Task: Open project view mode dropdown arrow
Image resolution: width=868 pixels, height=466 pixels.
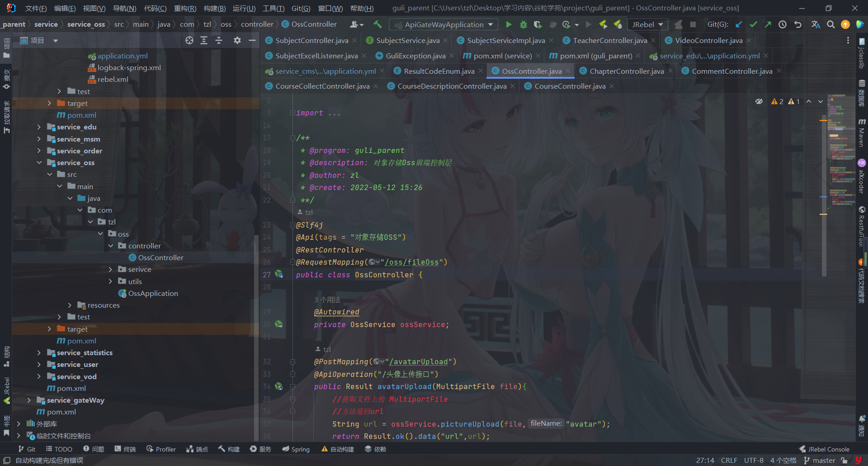Action: [x=56, y=41]
